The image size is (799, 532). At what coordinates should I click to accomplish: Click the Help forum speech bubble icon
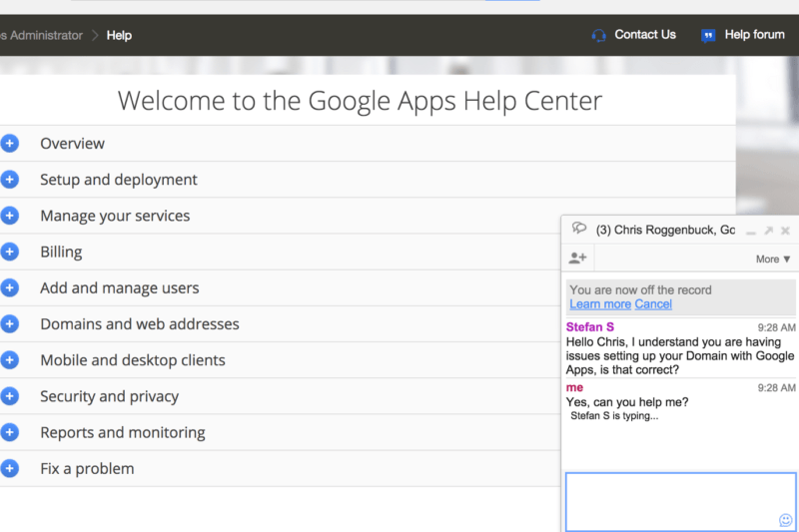click(x=708, y=35)
